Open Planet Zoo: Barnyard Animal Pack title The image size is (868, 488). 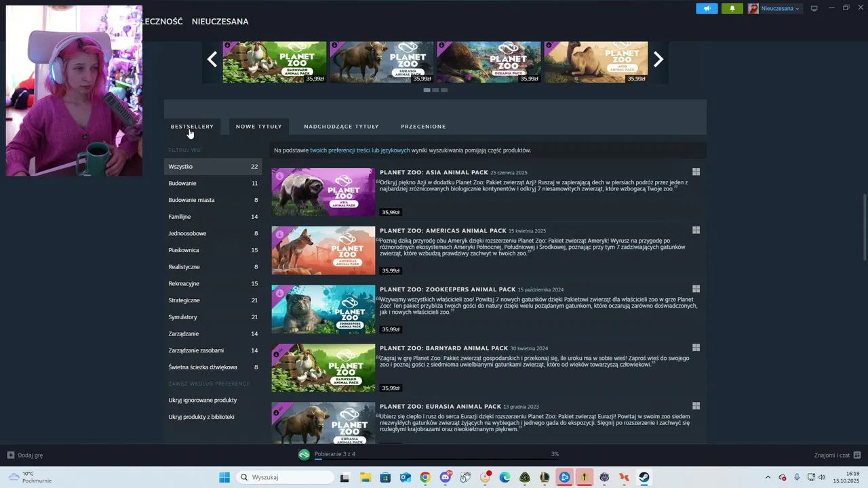click(x=443, y=348)
